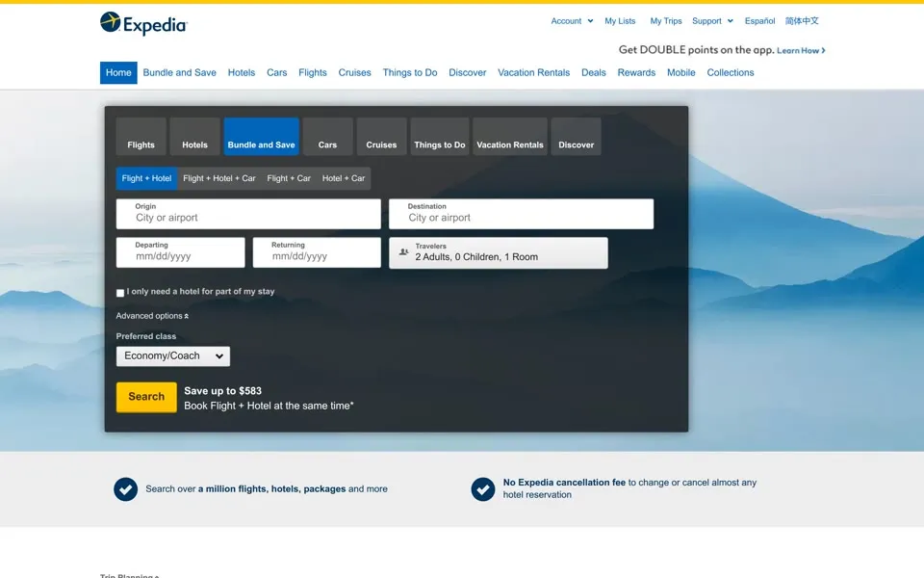This screenshot has width=924, height=578.
Task: Choose the Flight + Car option
Action: click(x=289, y=178)
